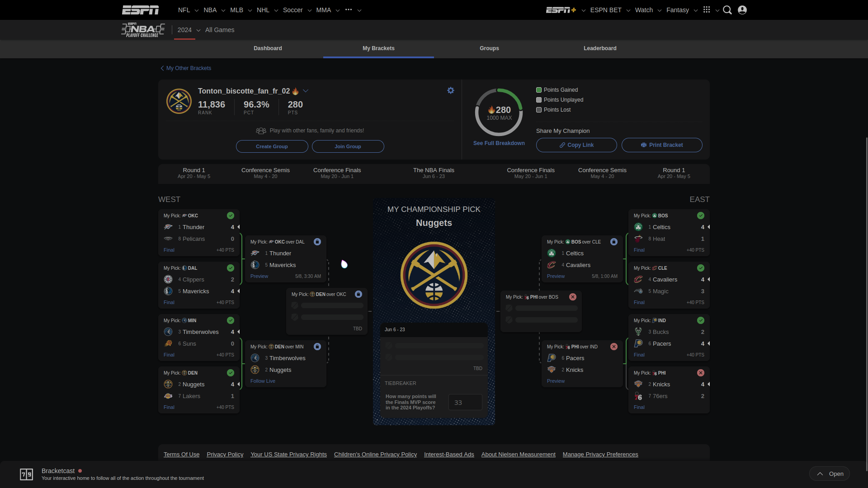The width and height of the screenshot is (868, 488).
Task: Click the ESPN+ logo
Action: (x=561, y=10)
